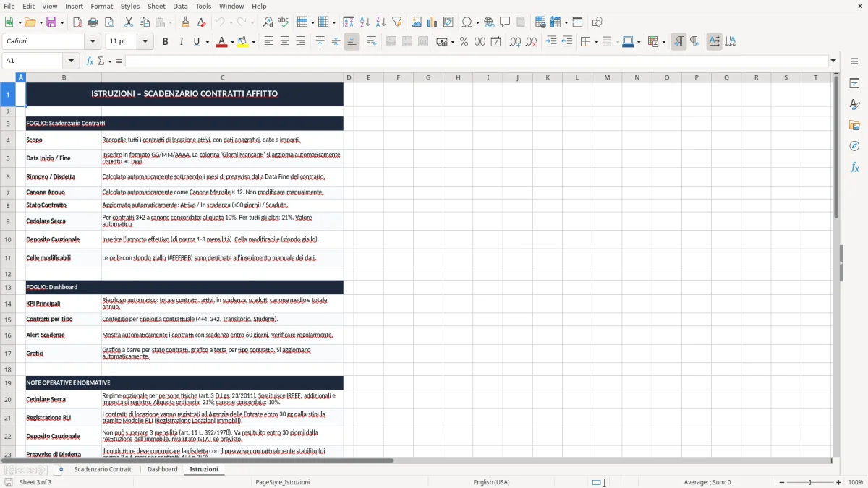Viewport: 868px width, 488px height.
Task: Open the Data menu
Action: coord(180,6)
